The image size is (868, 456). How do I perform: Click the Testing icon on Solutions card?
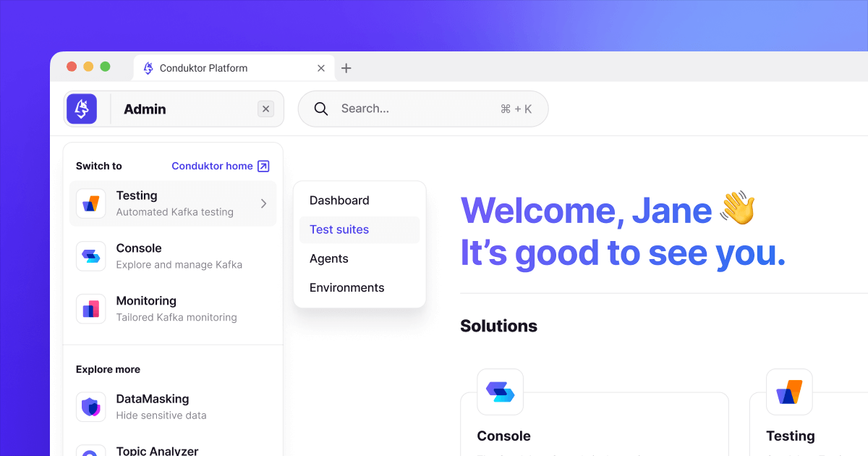tap(789, 392)
